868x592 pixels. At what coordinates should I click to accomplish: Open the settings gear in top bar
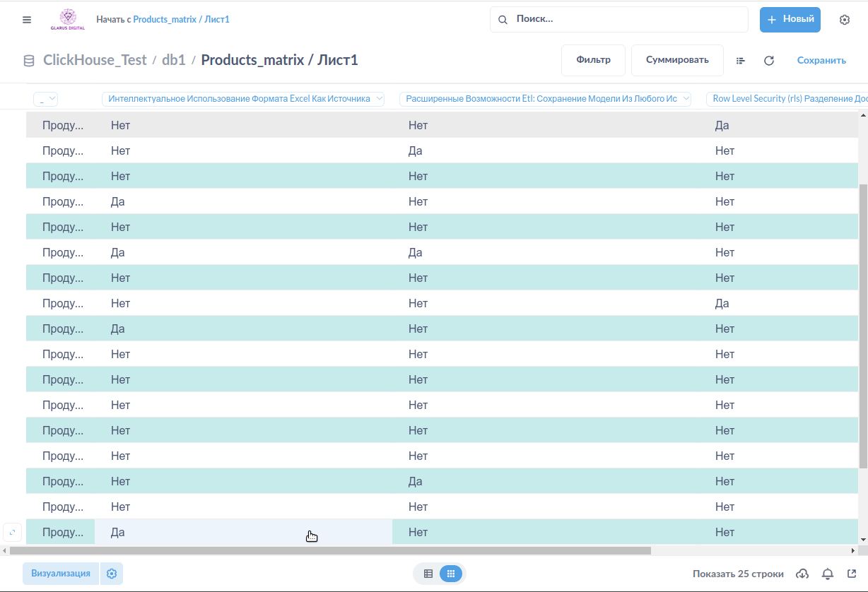point(844,20)
